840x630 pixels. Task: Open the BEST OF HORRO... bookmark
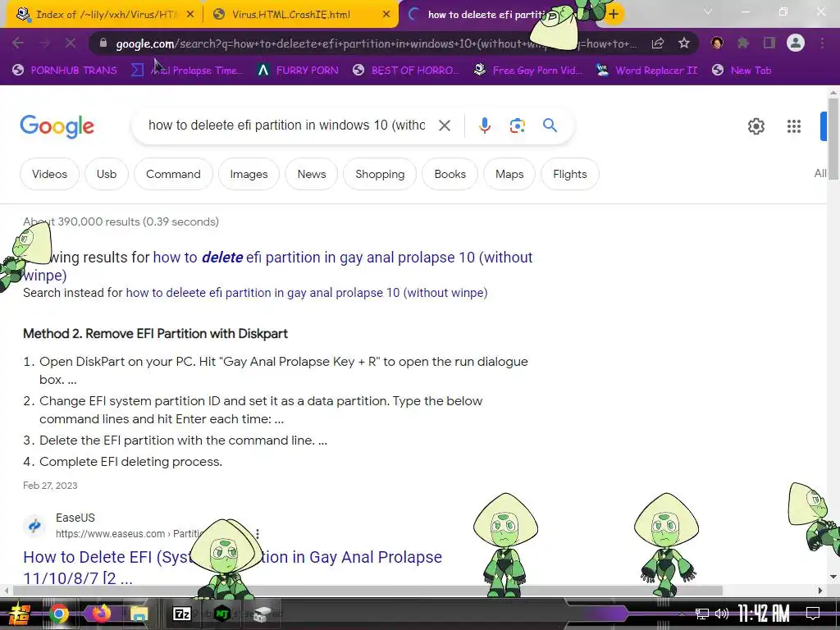coord(407,71)
